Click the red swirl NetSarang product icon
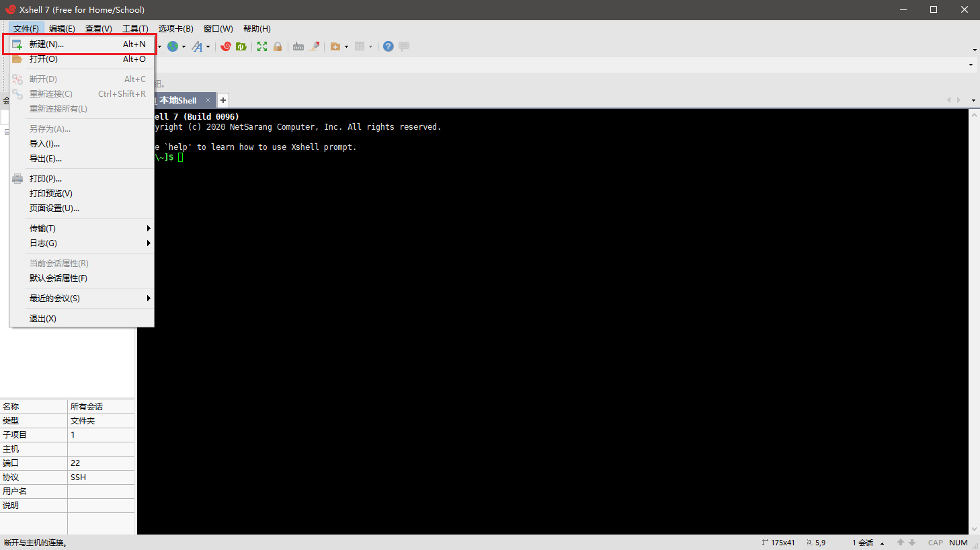 tap(225, 46)
